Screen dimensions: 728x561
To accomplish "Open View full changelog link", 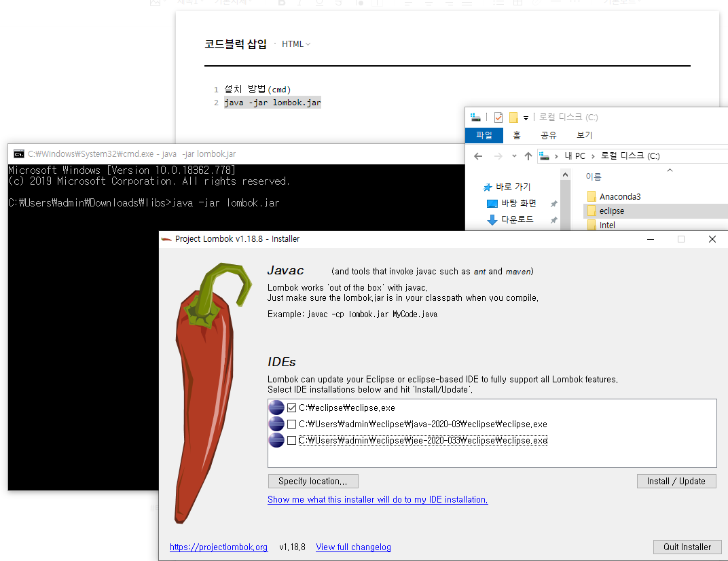I will (x=353, y=547).
